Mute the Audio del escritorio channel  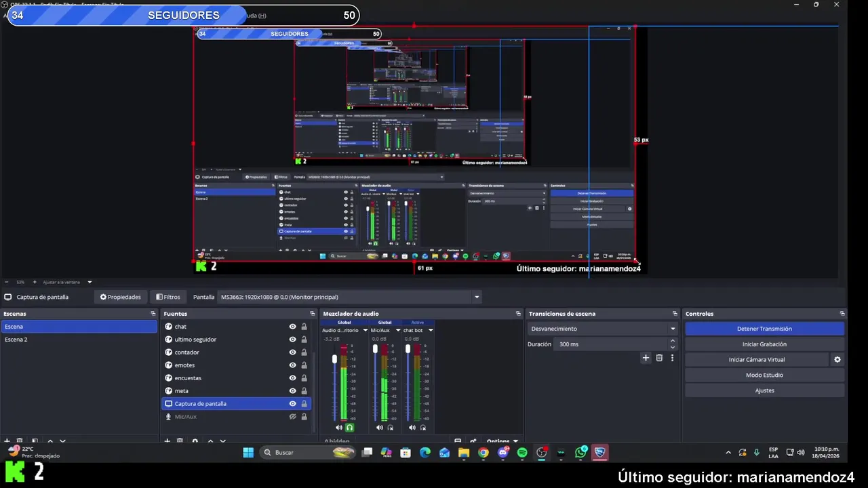(338, 428)
